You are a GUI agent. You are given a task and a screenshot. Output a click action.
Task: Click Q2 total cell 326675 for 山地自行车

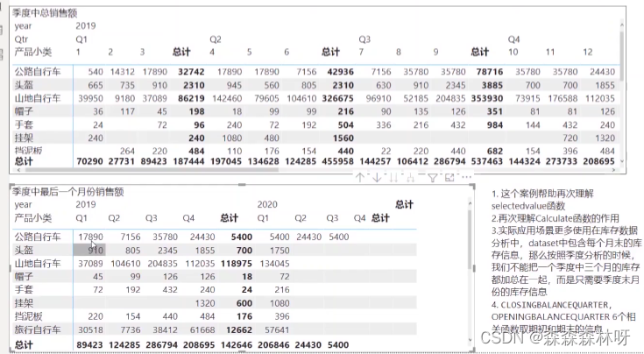[336, 98]
